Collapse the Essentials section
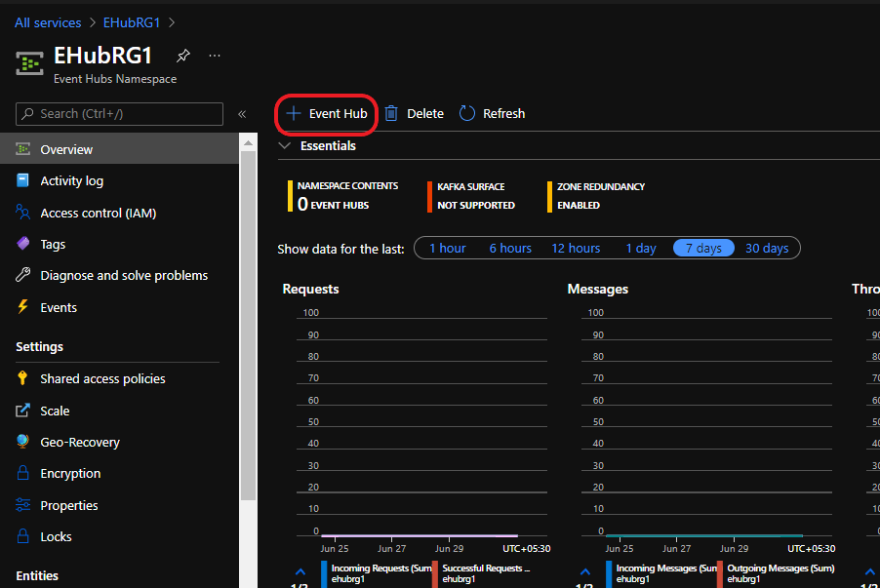 coord(285,146)
